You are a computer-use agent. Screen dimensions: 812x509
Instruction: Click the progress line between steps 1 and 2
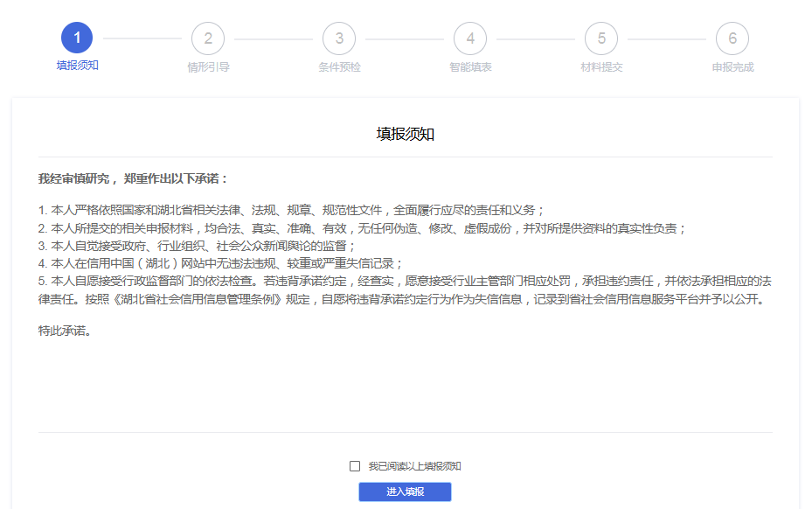tap(142, 38)
